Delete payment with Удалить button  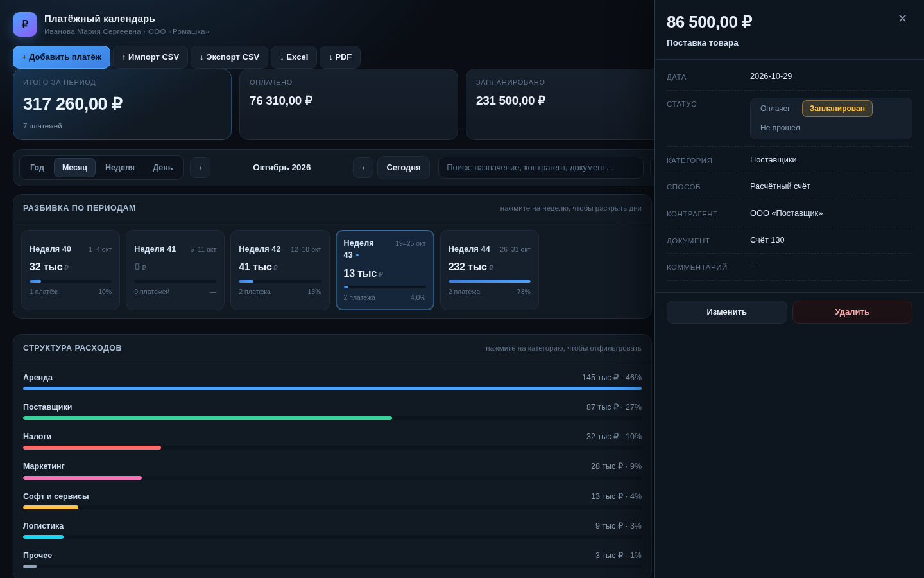(852, 312)
